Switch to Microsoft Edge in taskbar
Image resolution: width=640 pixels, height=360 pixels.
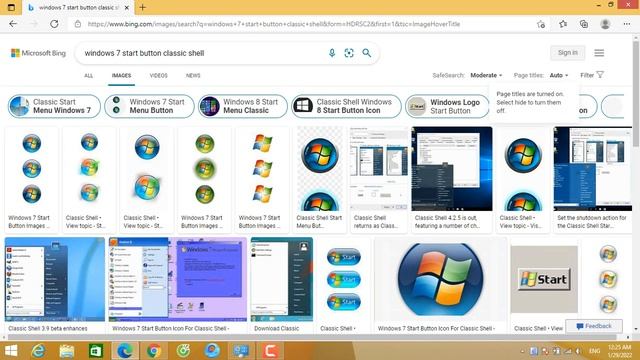(125, 351)
